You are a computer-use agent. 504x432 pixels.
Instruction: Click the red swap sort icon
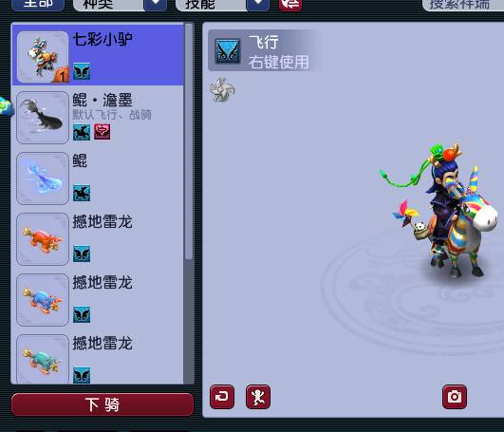pos(290,5)
